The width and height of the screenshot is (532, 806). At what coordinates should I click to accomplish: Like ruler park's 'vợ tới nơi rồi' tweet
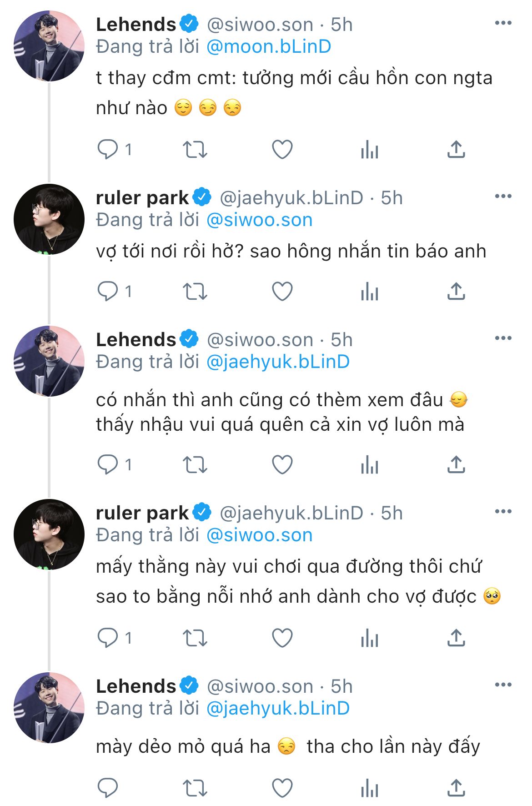click(282, 292)
